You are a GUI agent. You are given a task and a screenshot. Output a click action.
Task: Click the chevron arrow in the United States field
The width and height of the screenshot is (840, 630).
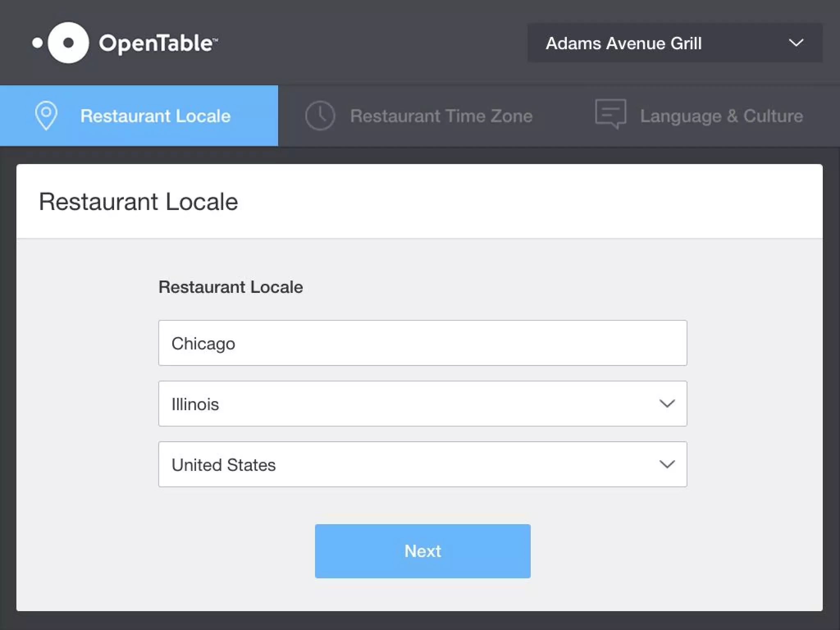click(667, 464)
